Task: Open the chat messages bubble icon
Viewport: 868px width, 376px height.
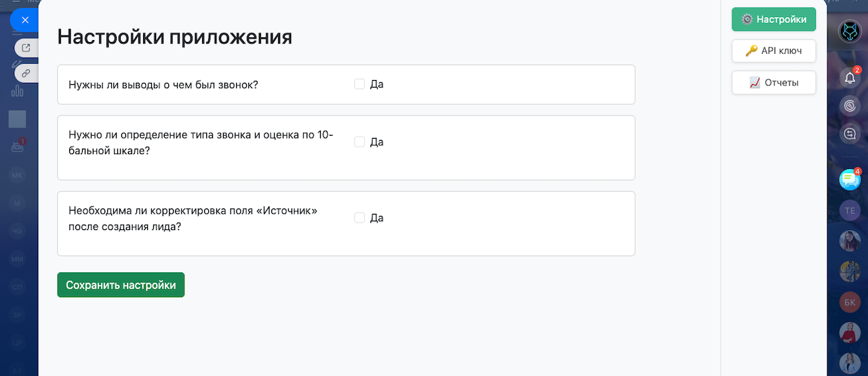Action: tap(850, 179)
